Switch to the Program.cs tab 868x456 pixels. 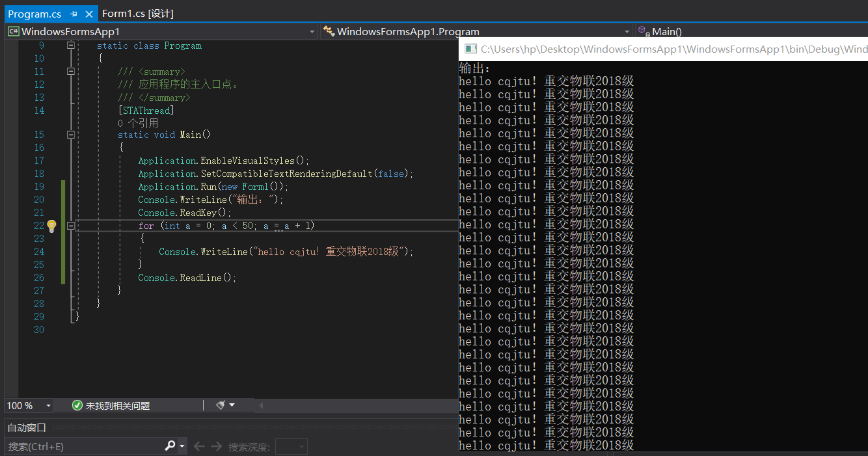click(x=34, y=14)
